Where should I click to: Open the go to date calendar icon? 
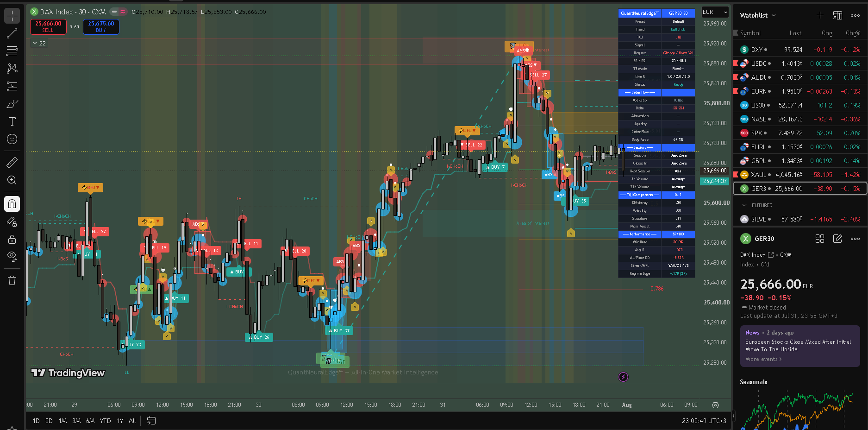(x=151, y=421)
